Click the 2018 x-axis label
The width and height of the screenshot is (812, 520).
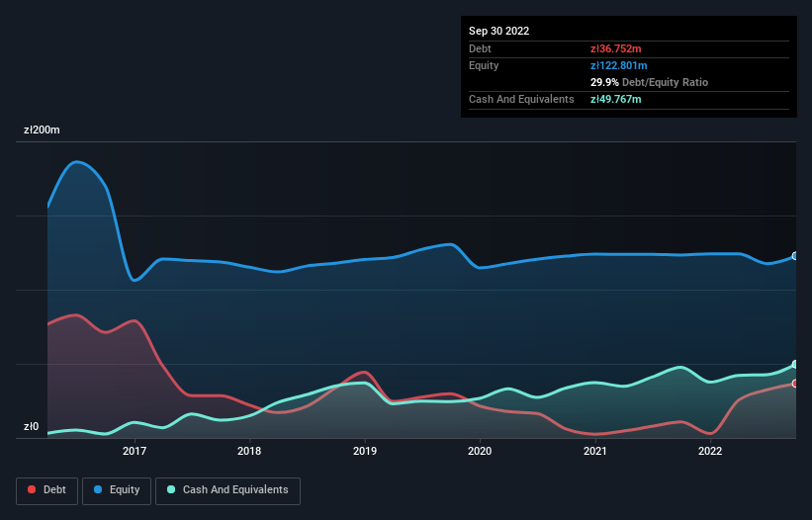pyautogui.click(x=249, y=451)
